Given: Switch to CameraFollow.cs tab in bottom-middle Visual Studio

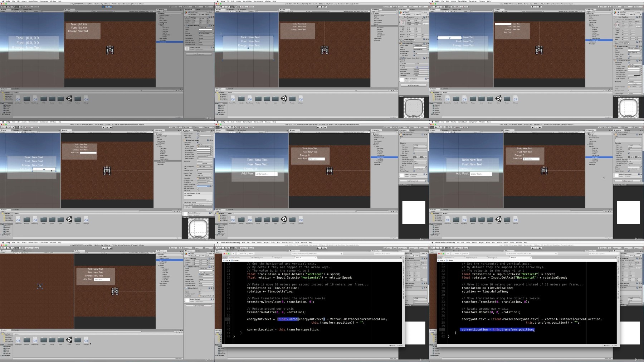Looking at the screenshot, I should point(234,258).
